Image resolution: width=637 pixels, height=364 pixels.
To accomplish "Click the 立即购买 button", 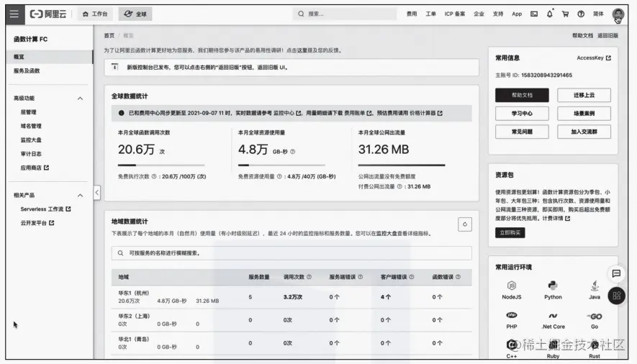I will tap(510, 232).
